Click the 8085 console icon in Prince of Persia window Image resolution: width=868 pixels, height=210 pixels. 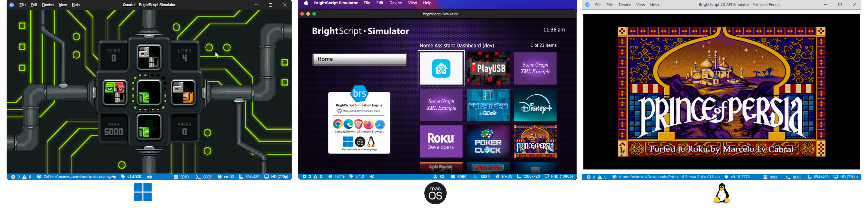coord(788,177)
